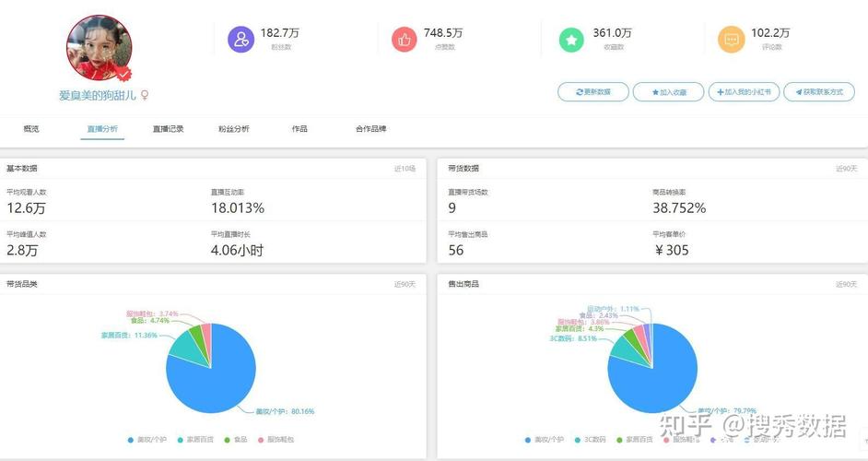Image resolution: width=868 pixels, height=461 pixels.
Task: Switch to the 概览 tab
Action: [31, 129]
